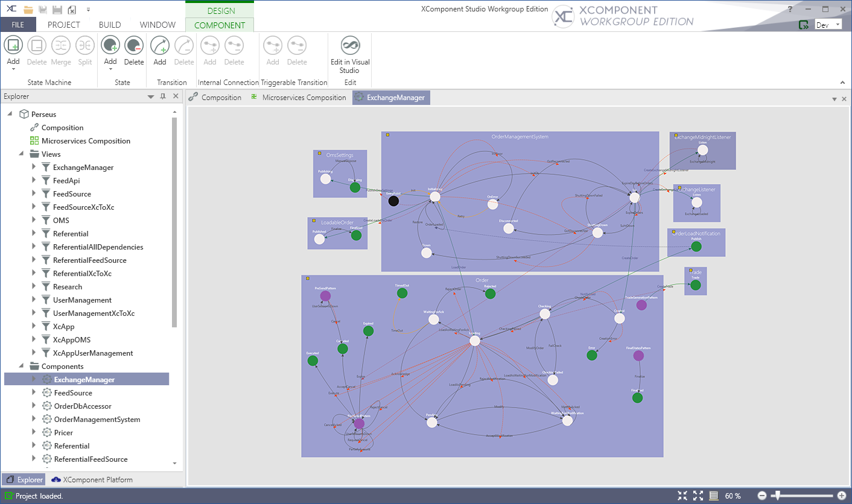Select the Pricer component in Explorer
Image resolution: width=852 pixels, height=504 pixels.
(63, 433)
